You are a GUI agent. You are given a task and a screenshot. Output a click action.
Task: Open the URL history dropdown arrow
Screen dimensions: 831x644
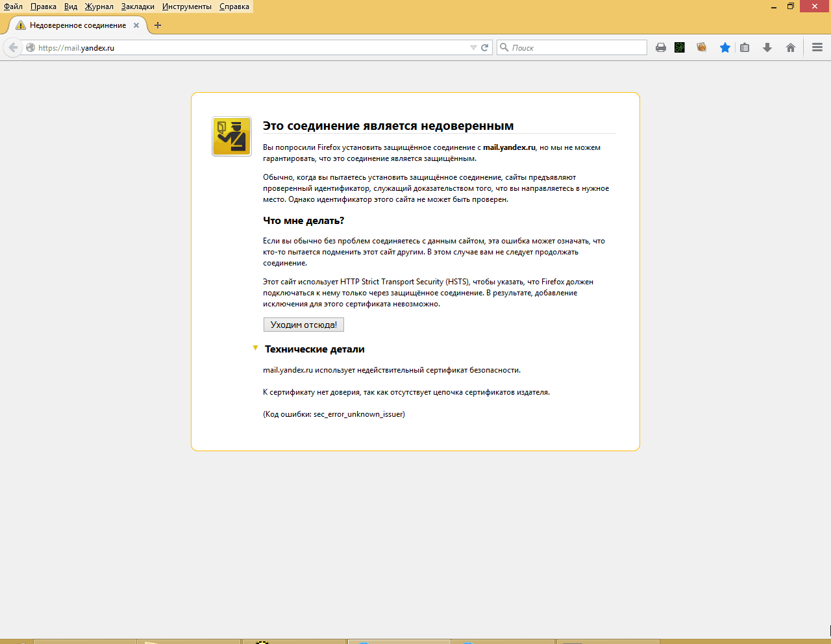473,47
